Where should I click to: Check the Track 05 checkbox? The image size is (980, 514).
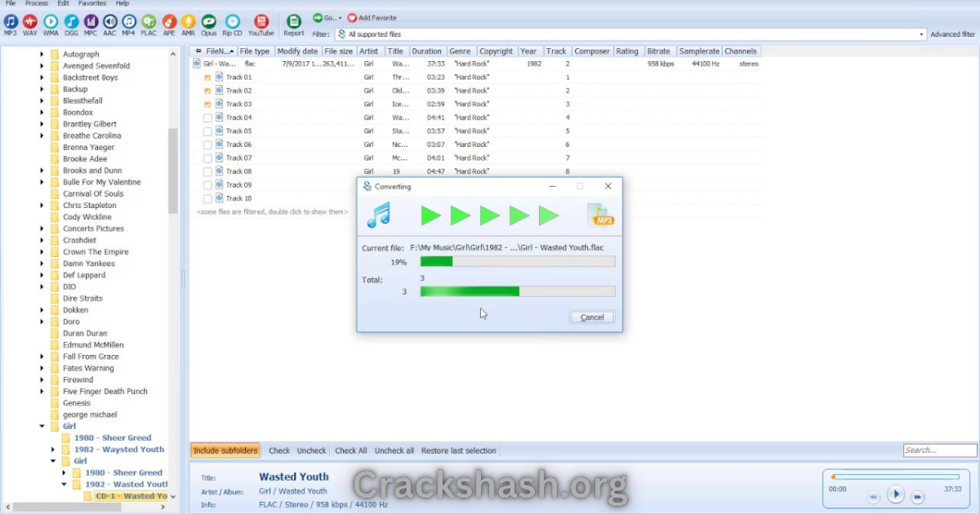point(207,131)
